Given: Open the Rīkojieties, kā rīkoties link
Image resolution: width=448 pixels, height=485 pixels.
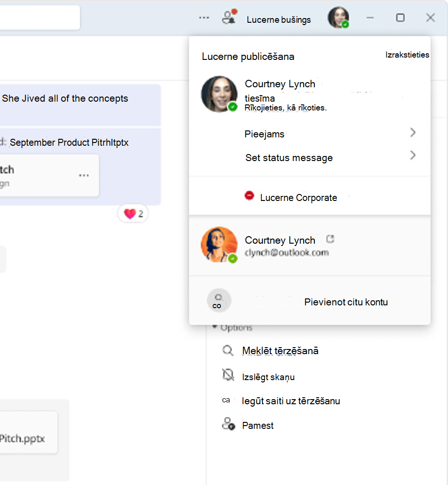Looking at the screenshot, I should click(285, 108).
